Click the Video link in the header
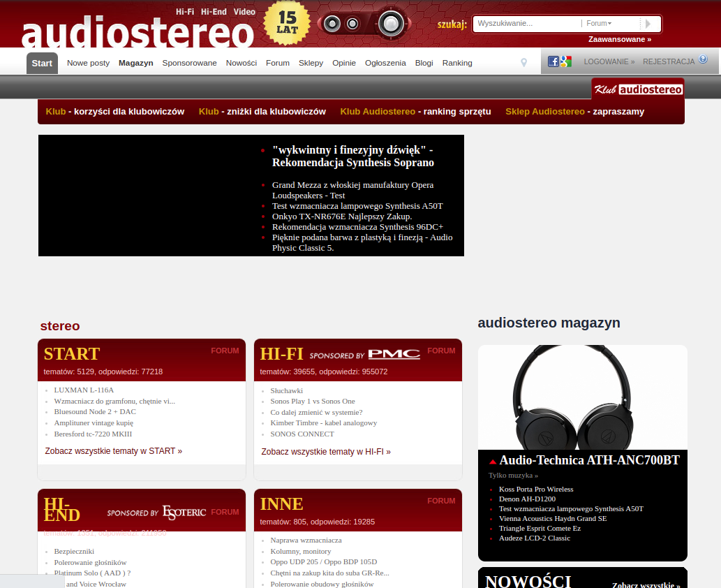The height and width of the screenshot is (588, 721). pyautogui.click(x=244, y=12)
